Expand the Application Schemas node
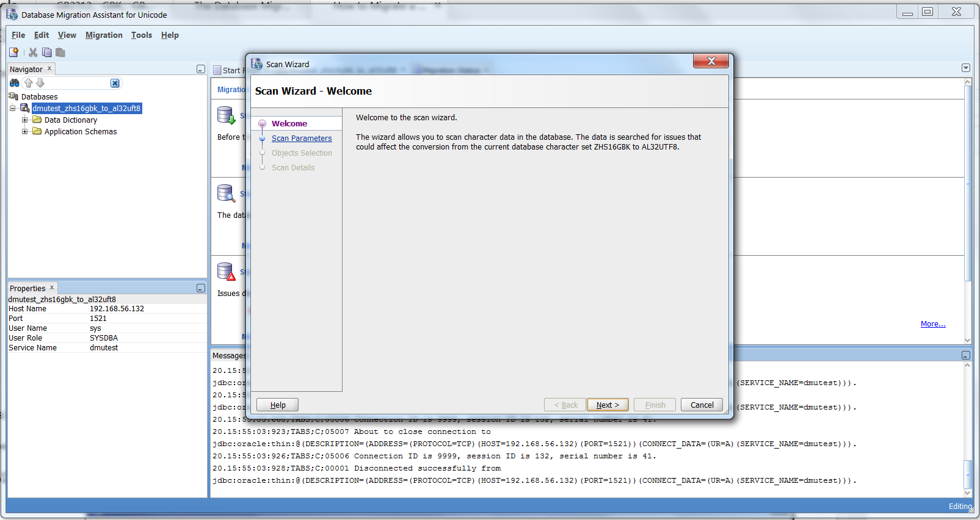980x520 pixels. [x=25, y=131]
